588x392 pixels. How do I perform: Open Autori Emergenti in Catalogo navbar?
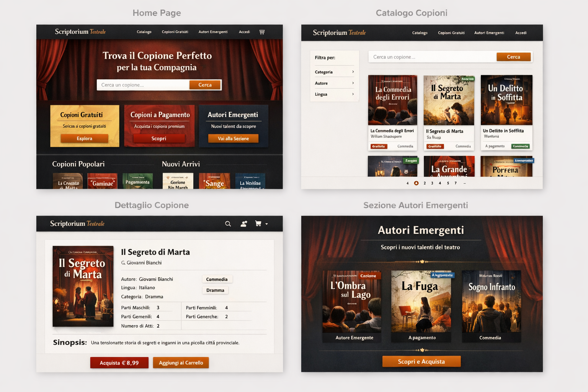[x=489, y=33]
